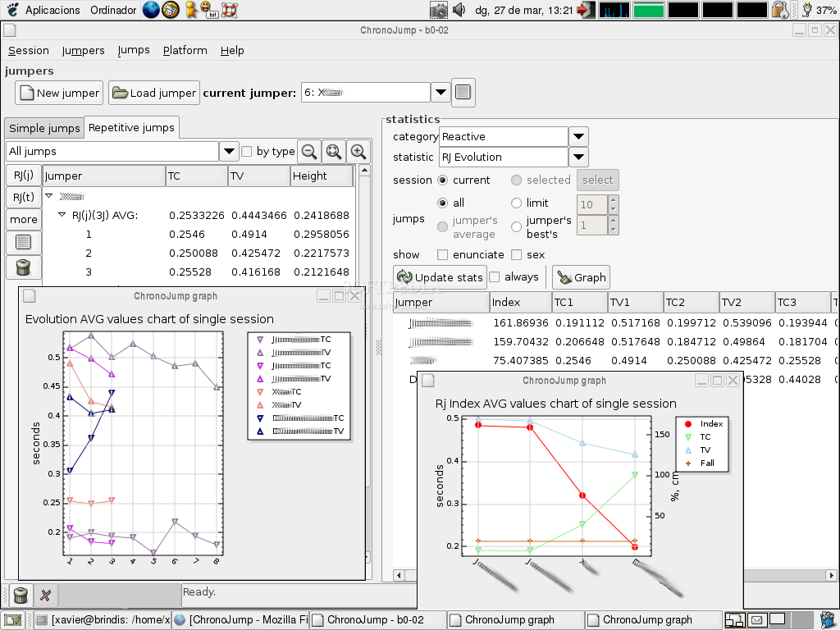Image resolution: width=840 pixels, height=630 pixels.
Task: Select the limit jumps radio button
Action: pyautogui.click(x=516, y=203)
